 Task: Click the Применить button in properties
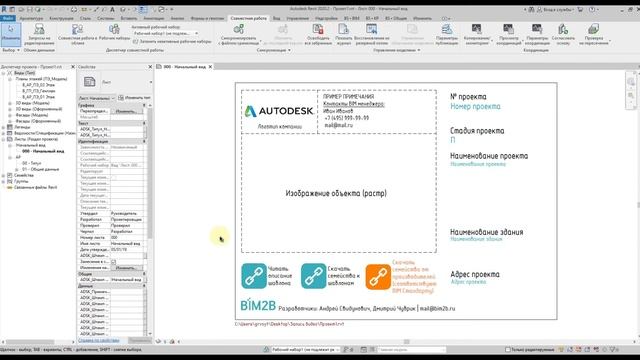pyautogui.click(x=140, y=340)
